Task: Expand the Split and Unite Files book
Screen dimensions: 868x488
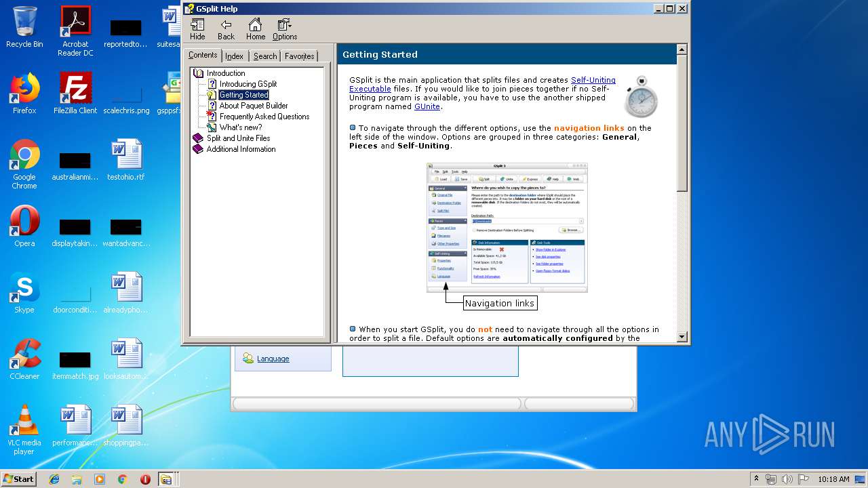Action: pos(238,138)
